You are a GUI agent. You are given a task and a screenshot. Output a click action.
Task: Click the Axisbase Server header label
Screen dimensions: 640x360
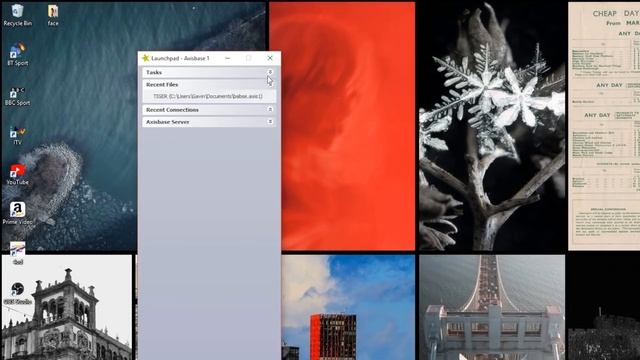click(x=167, y=122)
